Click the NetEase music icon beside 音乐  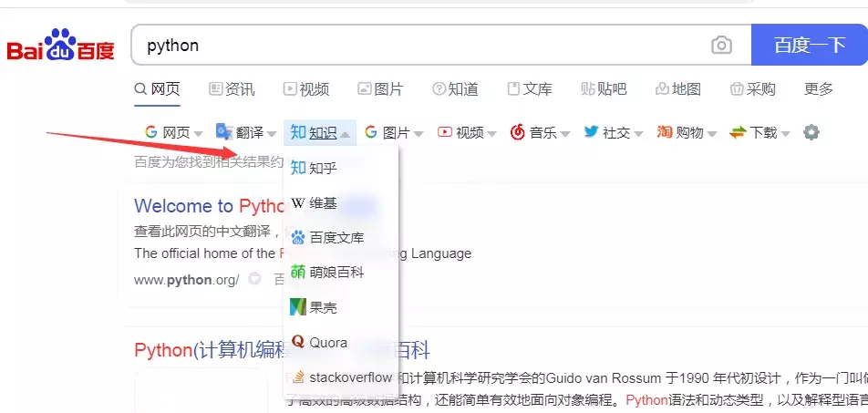pyautogui.click(x=518, y=132)
